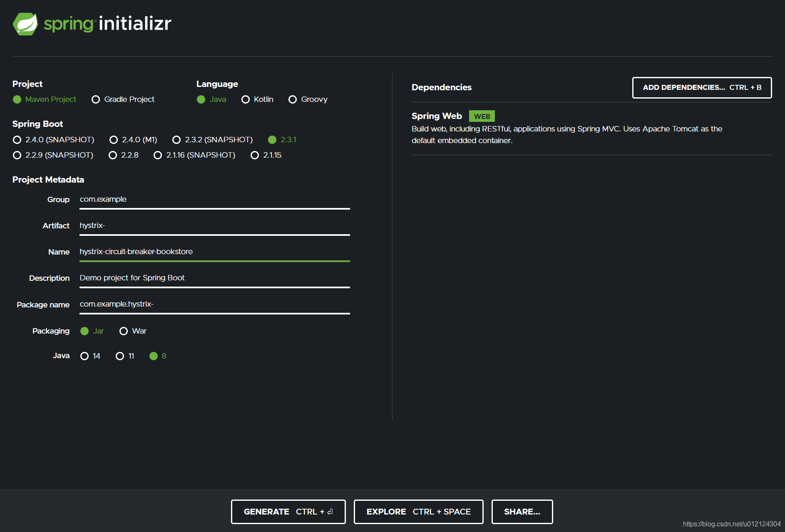Screen dimensions: 785x532
Task: Select Spring Boot 2.2.9 (SNAPSHOT)
Action: (x=53, y=155)
